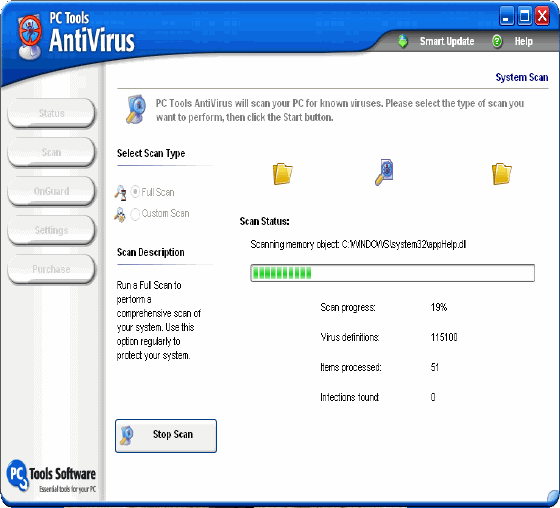This screenshot has width=560, height=508.
Task: Click the scan progress value 19%
Action: click(x=439, y=307)
